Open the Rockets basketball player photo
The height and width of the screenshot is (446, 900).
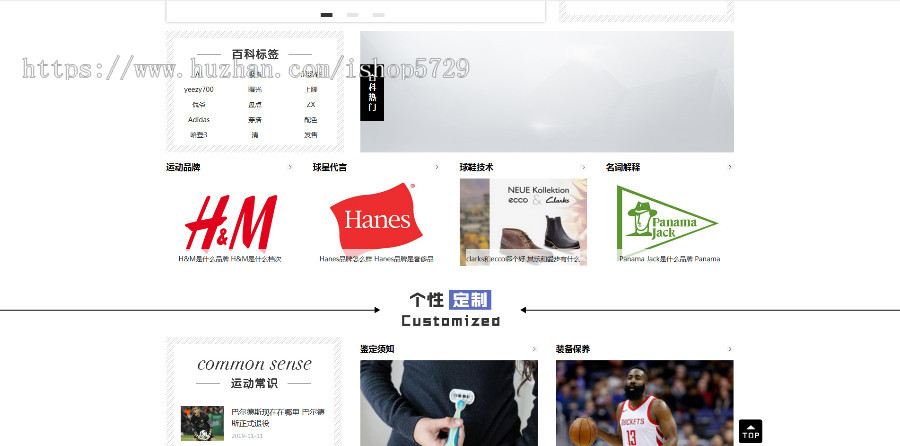point(645,403)
